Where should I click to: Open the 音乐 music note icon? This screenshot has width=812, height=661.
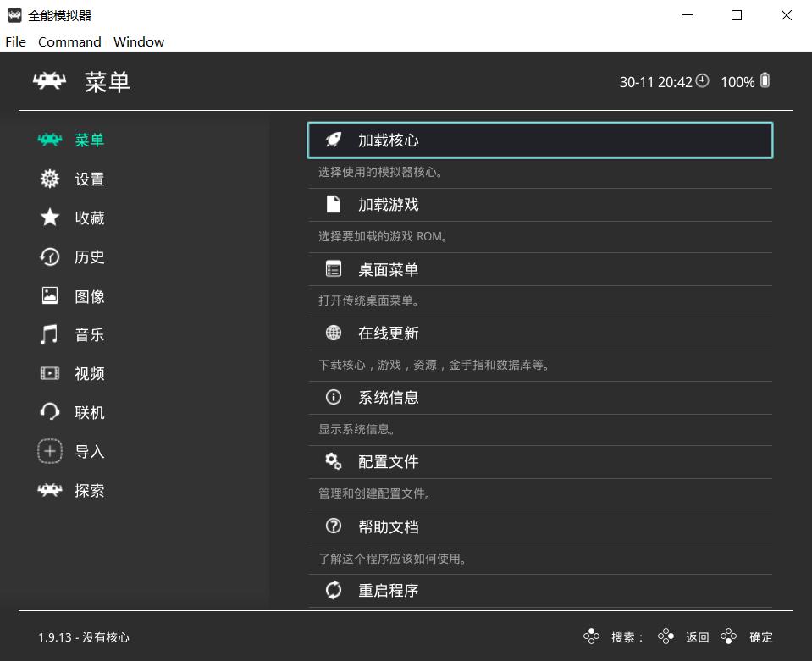click(50, 334)
